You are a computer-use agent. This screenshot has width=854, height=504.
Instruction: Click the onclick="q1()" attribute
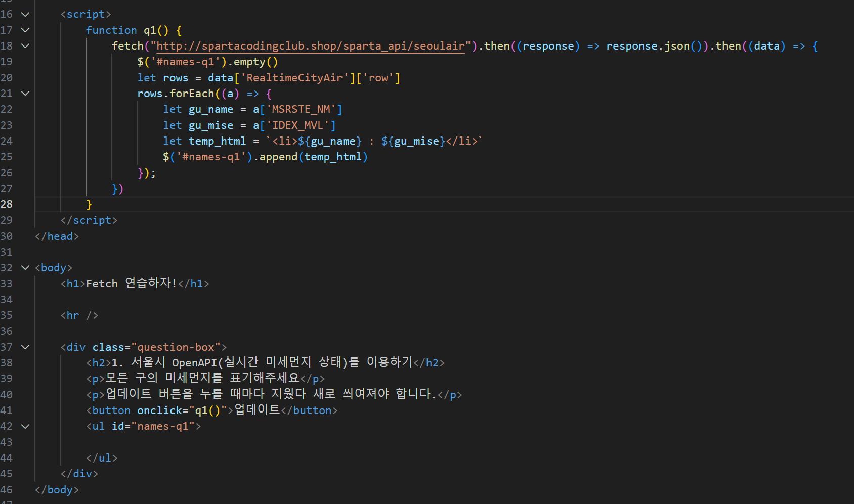(182, 410)
